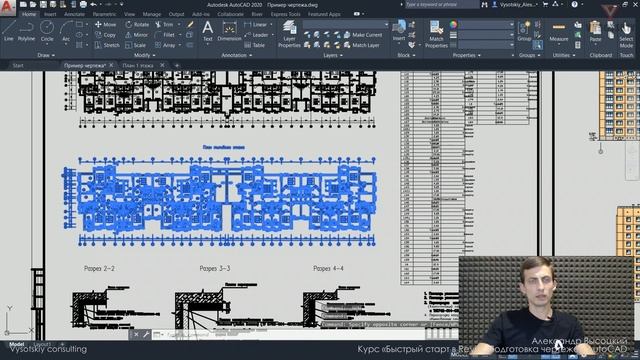Screen dimensions: 640x360
Task: Switch to the Start file tab
Action: pos(18,65)
